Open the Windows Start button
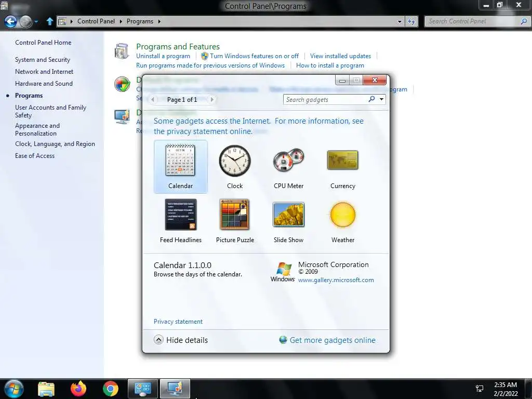532x399 pixels. click(x=14, y=389)
